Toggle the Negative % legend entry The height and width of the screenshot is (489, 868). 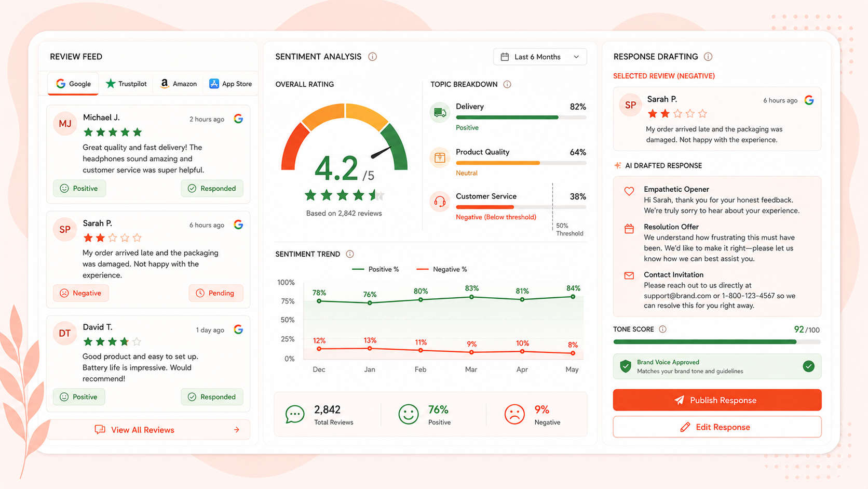coord(442,269)
